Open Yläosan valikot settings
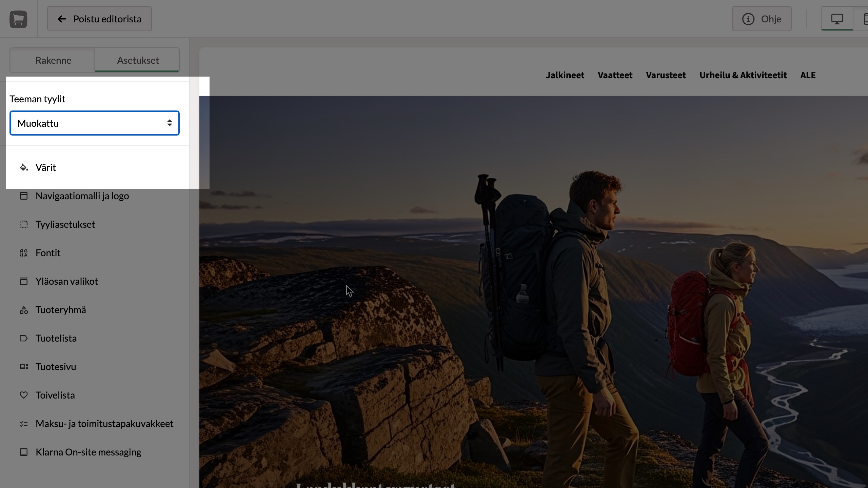 click(x=66, y=281)
